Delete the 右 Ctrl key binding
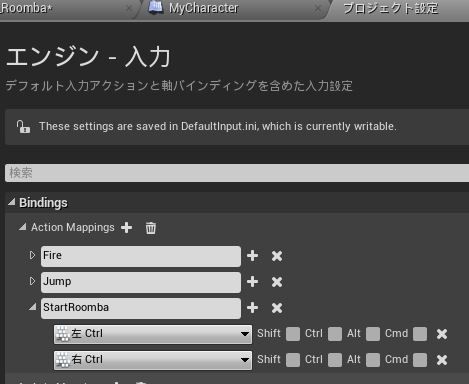469x384 pixels. click(x=442, y=360)
